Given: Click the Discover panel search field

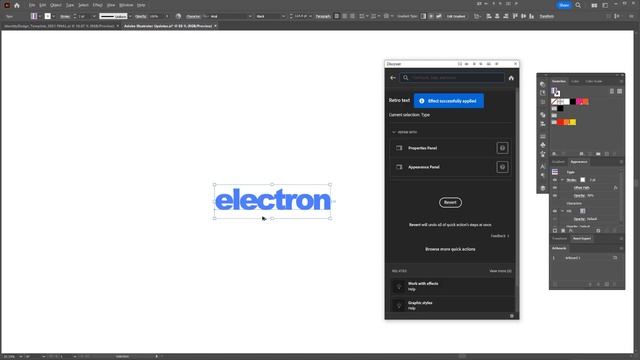Looking at the screenshot, I should 452,78.
